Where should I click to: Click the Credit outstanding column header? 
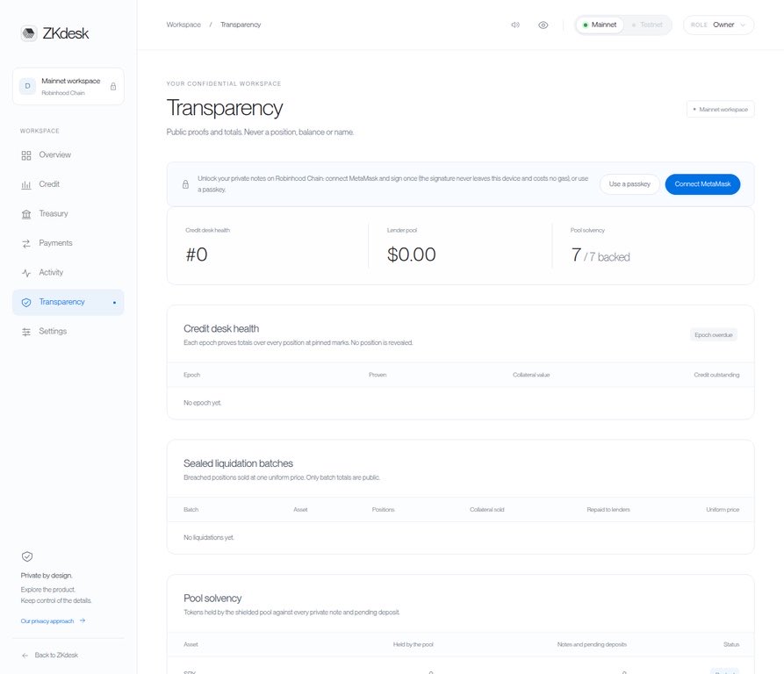pyautogui.click(x=716, y=375)
